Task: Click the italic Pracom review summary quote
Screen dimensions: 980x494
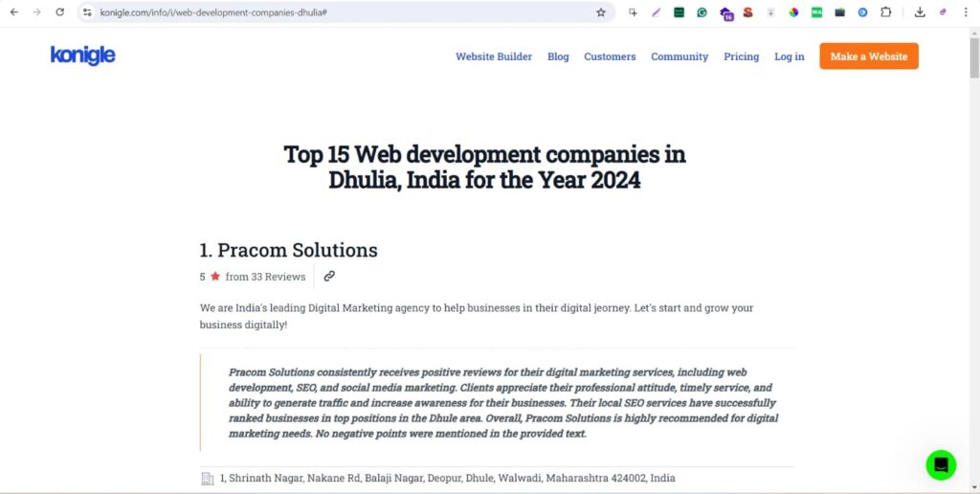Action: (503, 403)
